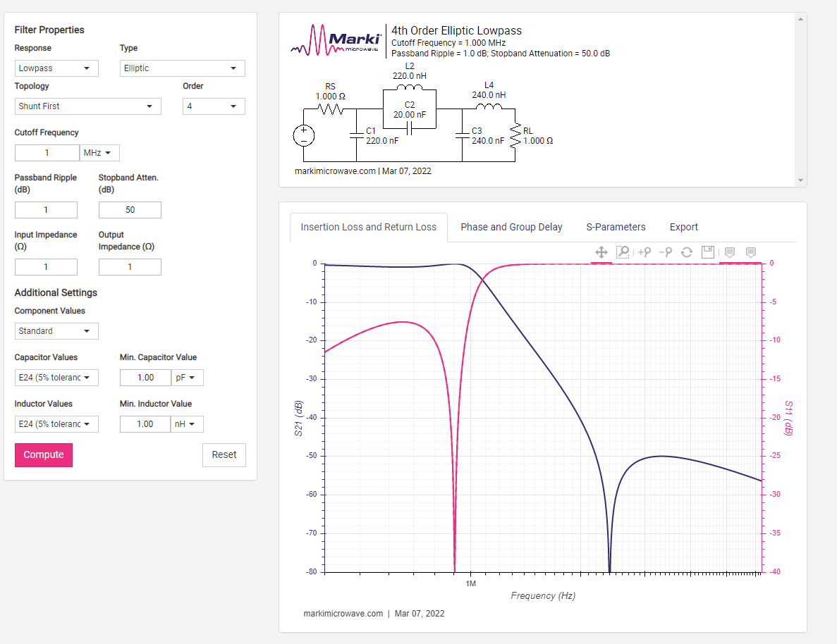This screenshot has height=644, width=837.
Task: Switch to the Phase and Group Delay tab
Action: click(511, 227)
